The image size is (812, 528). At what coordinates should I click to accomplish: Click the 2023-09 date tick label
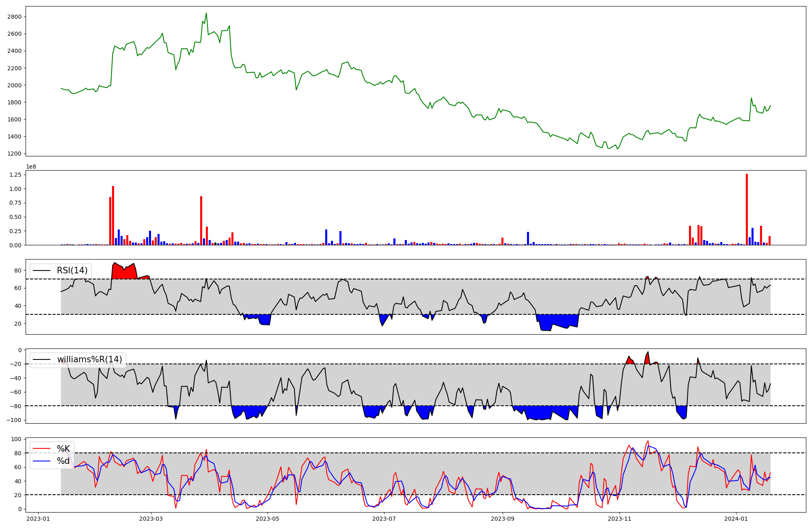point(503,519)
